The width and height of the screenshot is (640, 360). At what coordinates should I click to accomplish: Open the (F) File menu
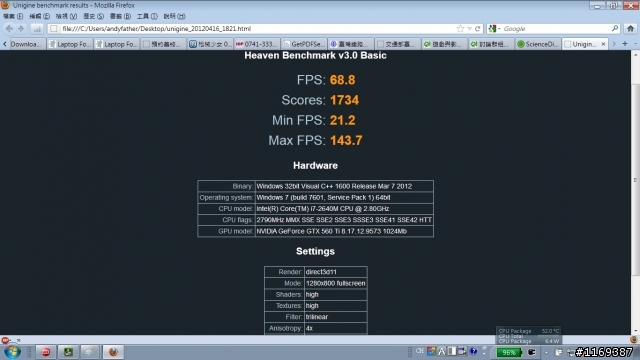coord(13,16)
